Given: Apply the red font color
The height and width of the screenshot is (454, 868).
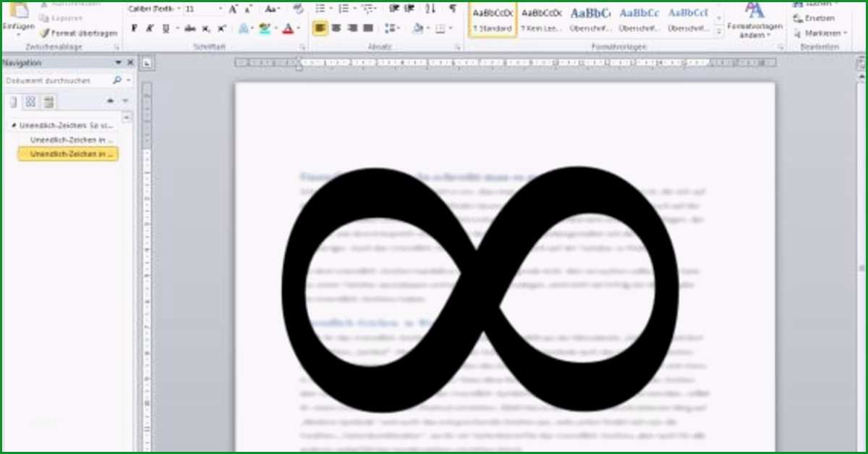Looking at the screenshot, I should pyautogui.click(x=288, y=28).
